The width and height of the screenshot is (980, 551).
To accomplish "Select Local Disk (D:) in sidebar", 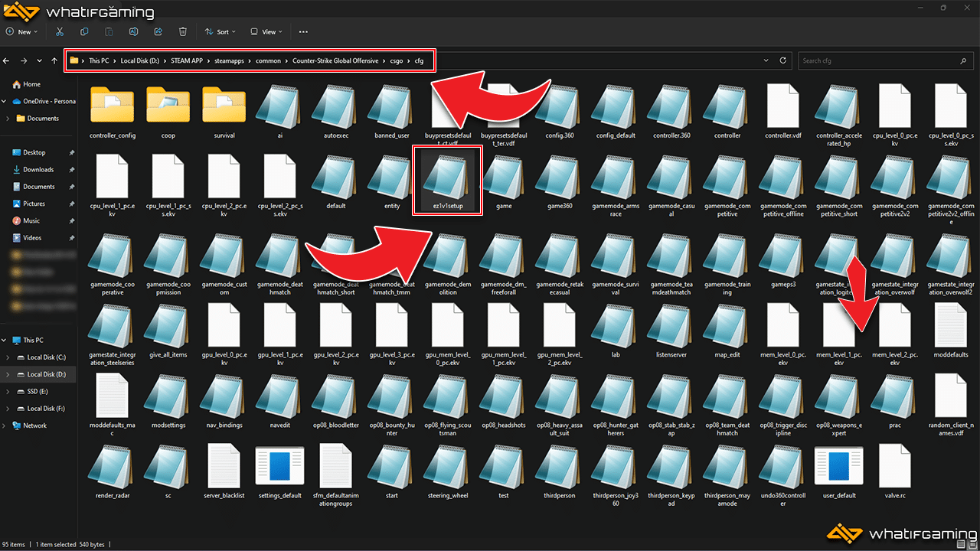I will coord(38,374).
